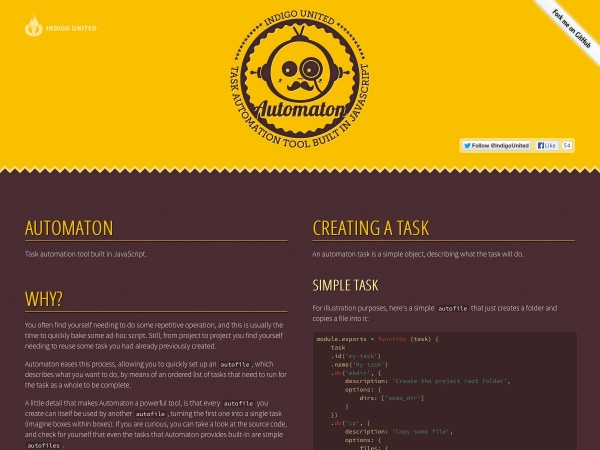Viewport: 600px width, 450px height.
Task: Click the autofile tag after 'used by another'
Action: coord(150,414)
